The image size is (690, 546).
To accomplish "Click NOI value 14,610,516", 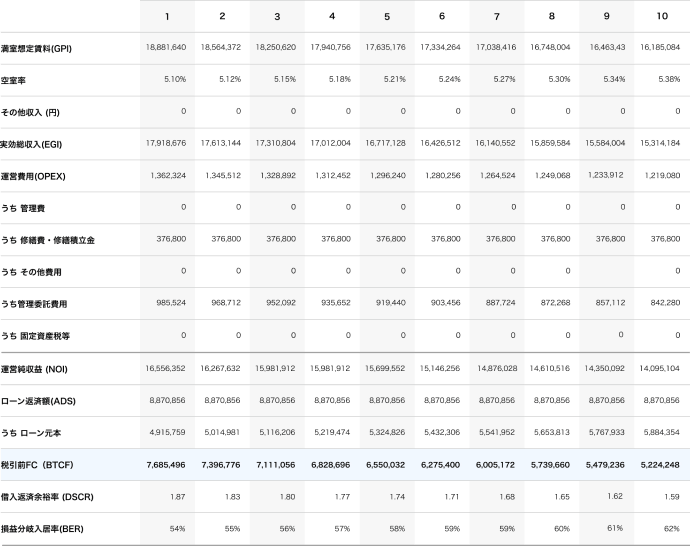I will click(x=550, y=368).
